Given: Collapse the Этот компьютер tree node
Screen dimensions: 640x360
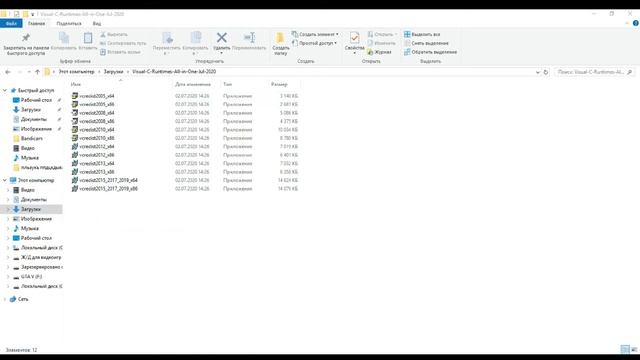Looking at the screenshot, I should point(5,180).
